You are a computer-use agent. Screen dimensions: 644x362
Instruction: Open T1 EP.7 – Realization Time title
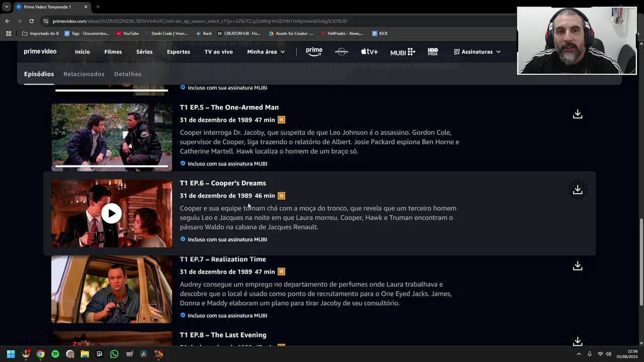click(x=223, y=259)
